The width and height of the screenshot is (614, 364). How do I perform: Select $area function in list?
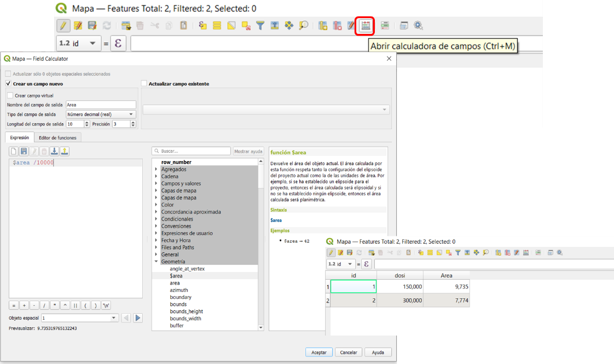coord(176,276)
